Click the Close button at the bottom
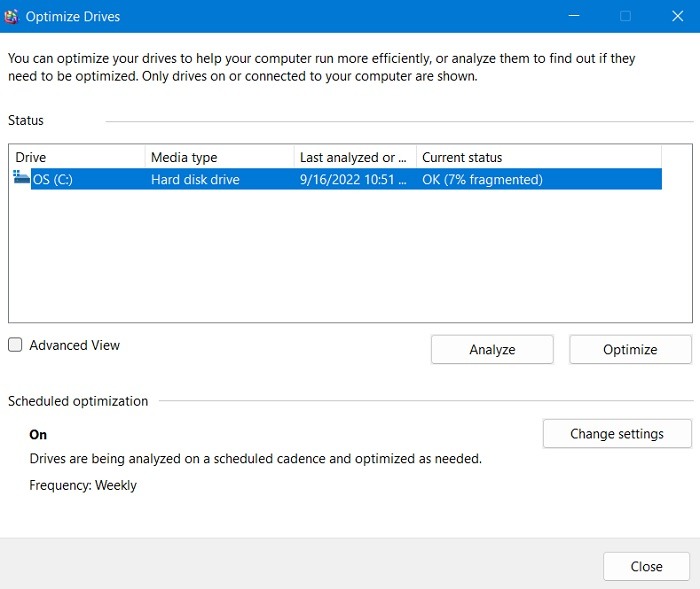 (x=646, y=566)
